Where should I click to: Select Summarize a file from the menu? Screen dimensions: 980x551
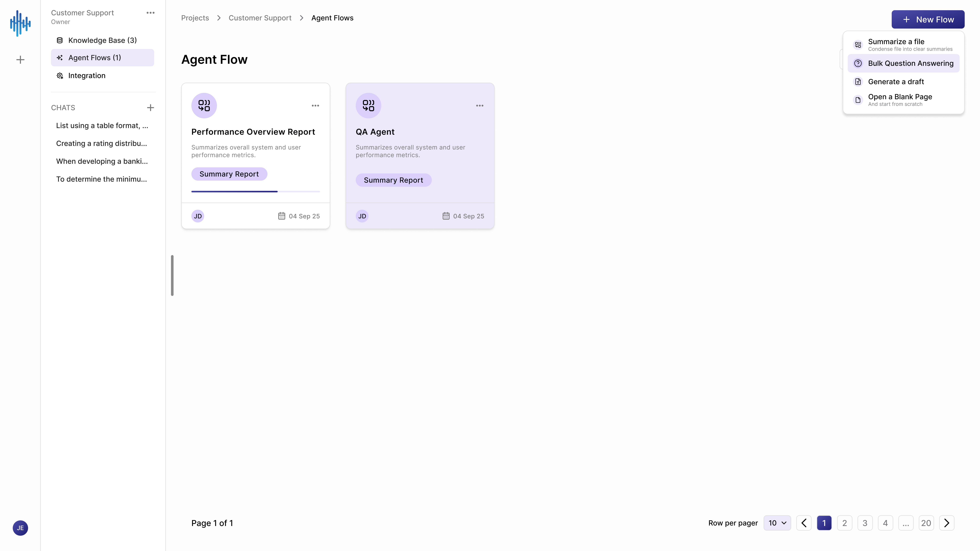click(x=904, y=45)
